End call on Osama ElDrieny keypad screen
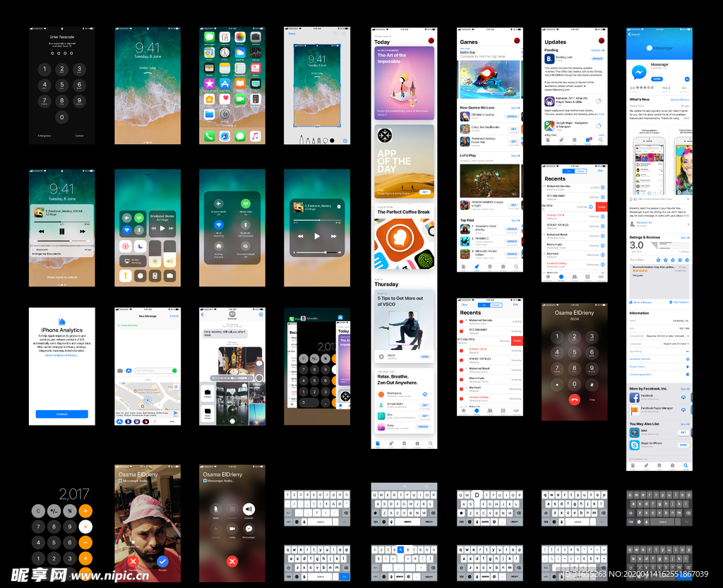 click(x=574, y=400)
